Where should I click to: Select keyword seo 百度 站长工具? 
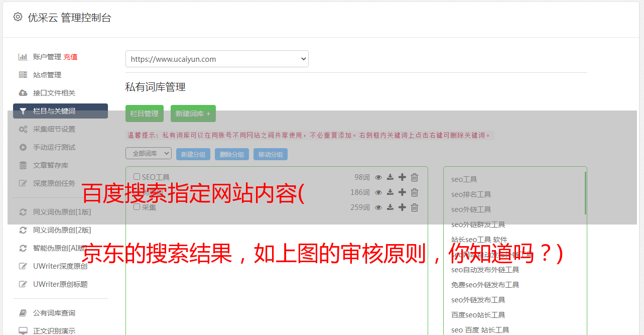(x=480, y=330)
